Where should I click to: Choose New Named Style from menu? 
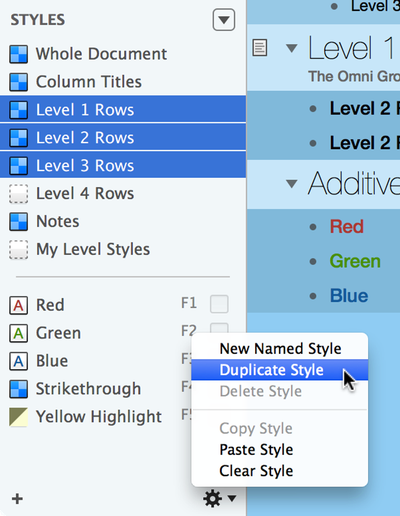point(280,349)
